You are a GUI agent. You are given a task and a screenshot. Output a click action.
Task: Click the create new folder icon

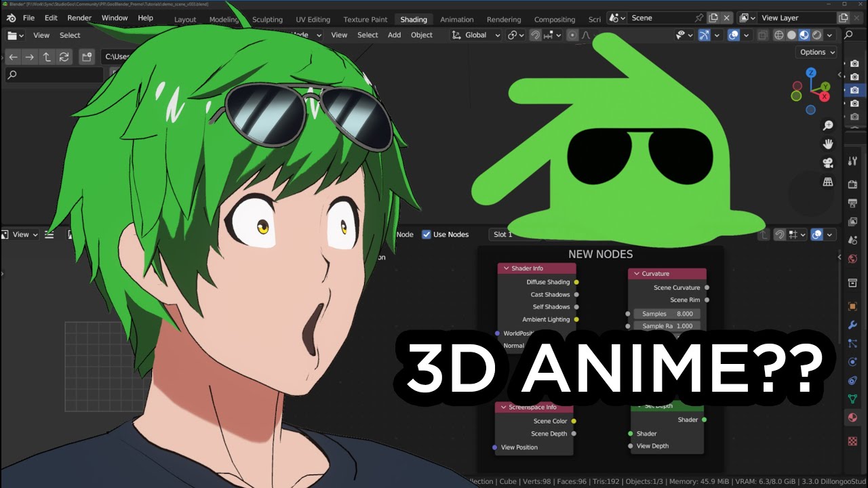pos(87,57)
